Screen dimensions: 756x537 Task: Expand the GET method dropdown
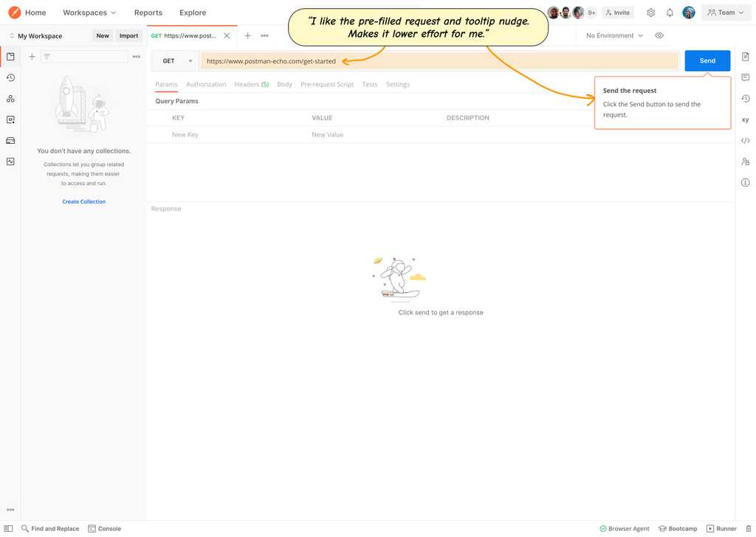point(174,60)
